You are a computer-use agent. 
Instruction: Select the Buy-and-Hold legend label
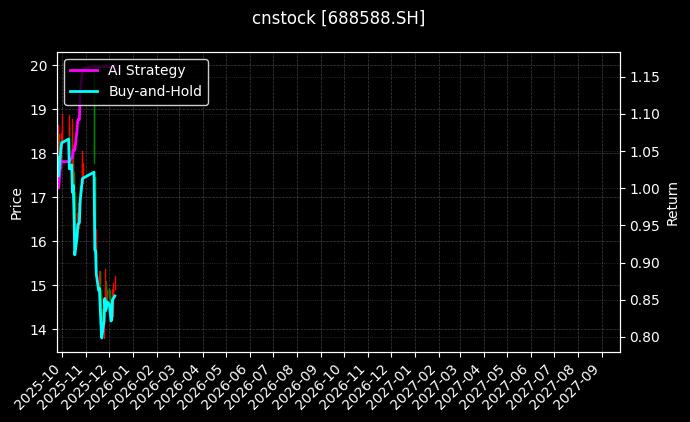[155, 92]
